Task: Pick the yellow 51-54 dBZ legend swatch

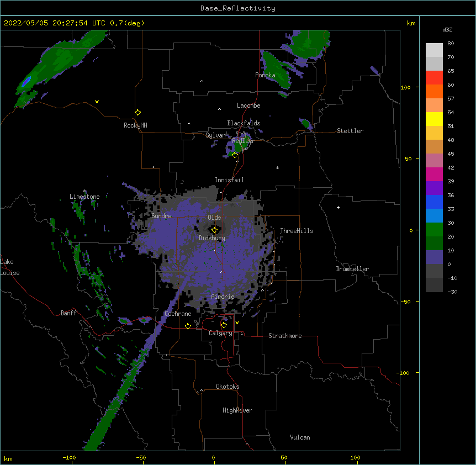Action: 434,119
